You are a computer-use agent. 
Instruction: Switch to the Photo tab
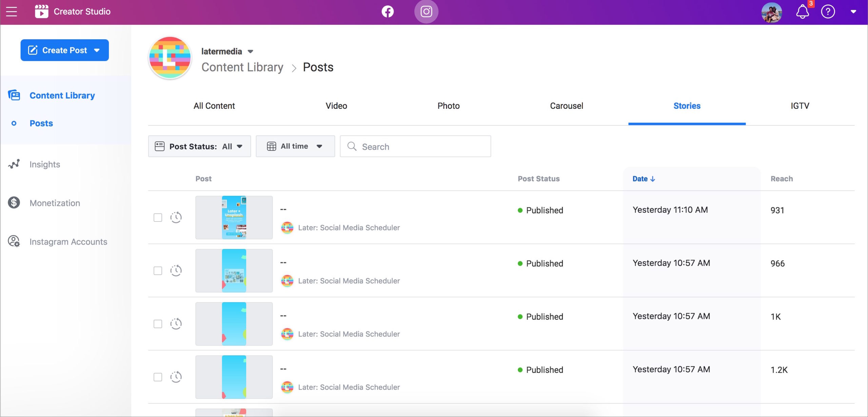click(x=448, y=106)
